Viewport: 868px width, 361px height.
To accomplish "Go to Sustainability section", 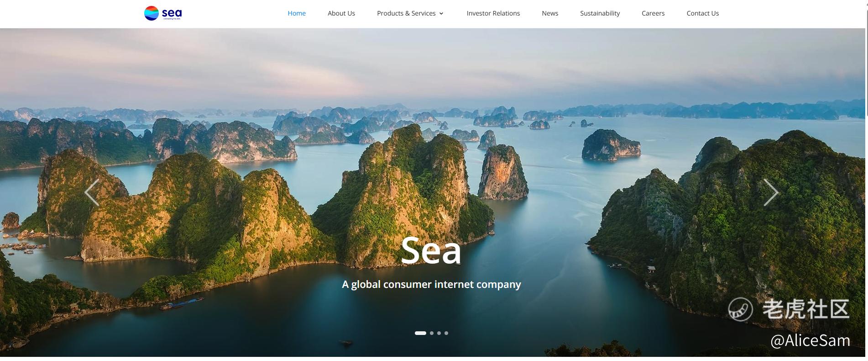I will 600,13.
